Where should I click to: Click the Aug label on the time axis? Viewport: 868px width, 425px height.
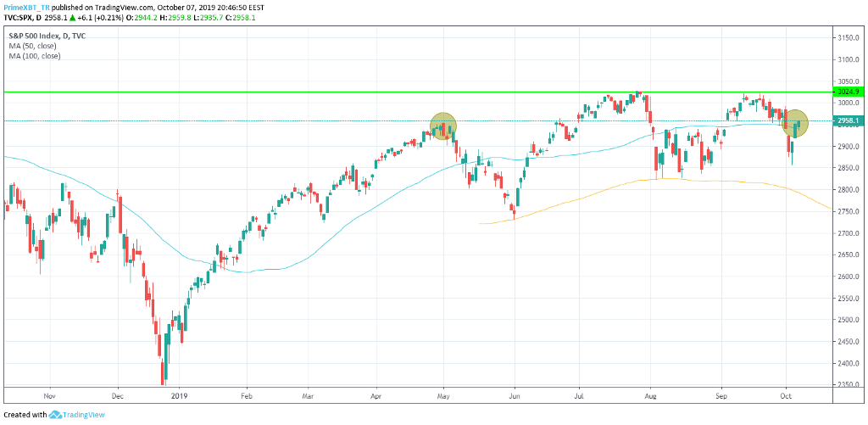point(651,395)
